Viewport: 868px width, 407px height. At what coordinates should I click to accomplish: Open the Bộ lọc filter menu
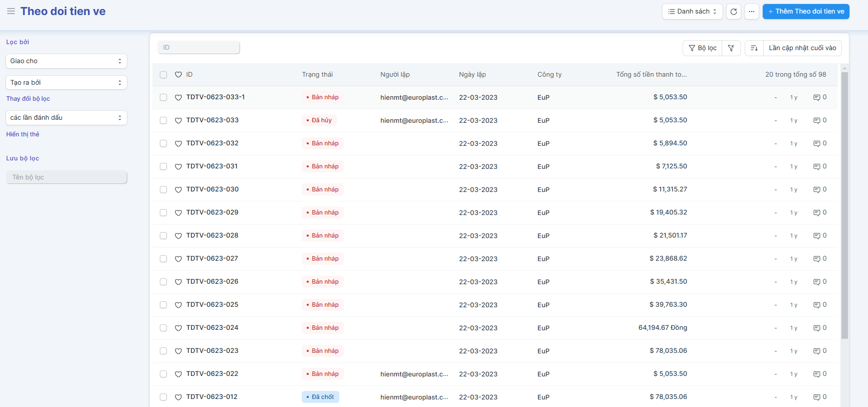pos(703,48)
